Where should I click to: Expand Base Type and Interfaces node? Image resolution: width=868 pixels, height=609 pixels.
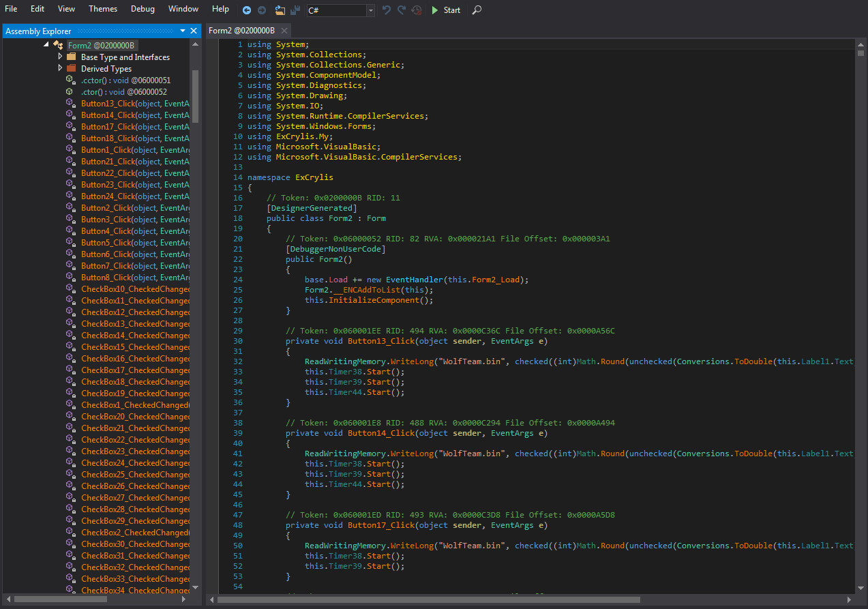[60, 57]
